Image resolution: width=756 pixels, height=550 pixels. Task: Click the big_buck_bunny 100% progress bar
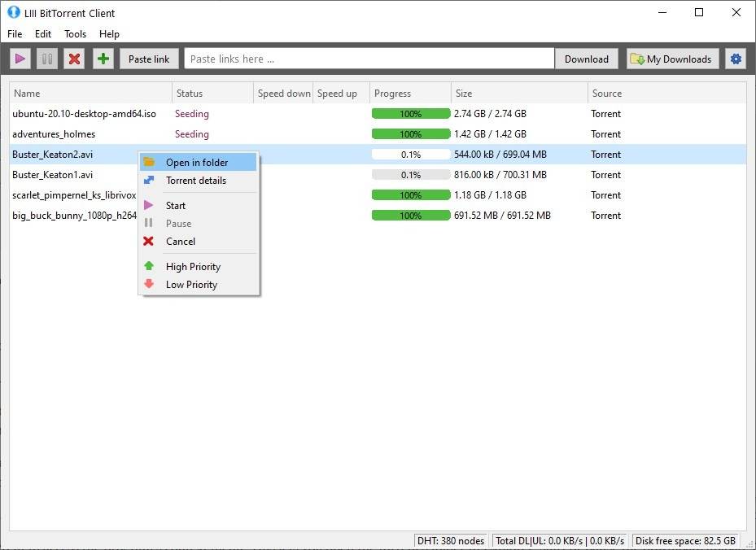click(411, 215)
